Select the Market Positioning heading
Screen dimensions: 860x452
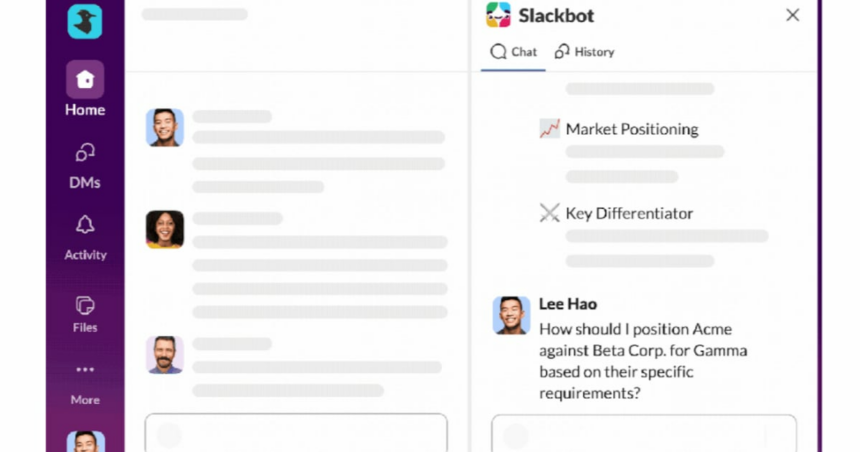pos(632,129)
